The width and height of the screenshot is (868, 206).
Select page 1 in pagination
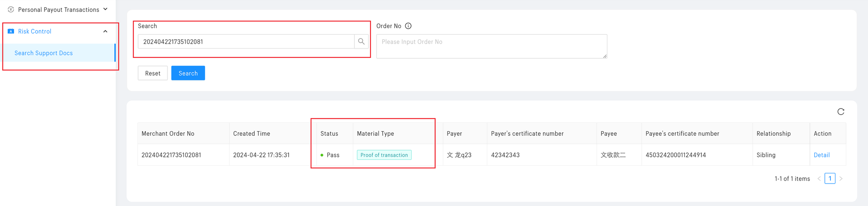pos(830,179)
